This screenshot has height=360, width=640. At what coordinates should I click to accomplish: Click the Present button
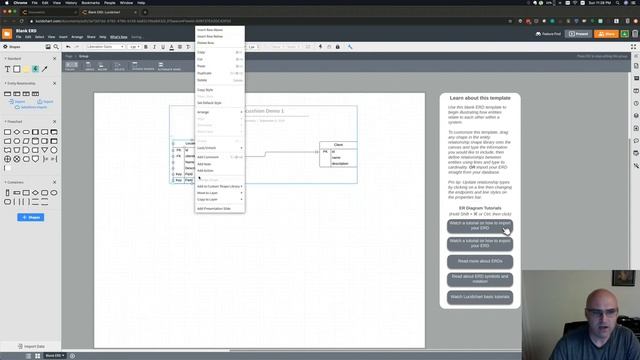pos(578,34)
